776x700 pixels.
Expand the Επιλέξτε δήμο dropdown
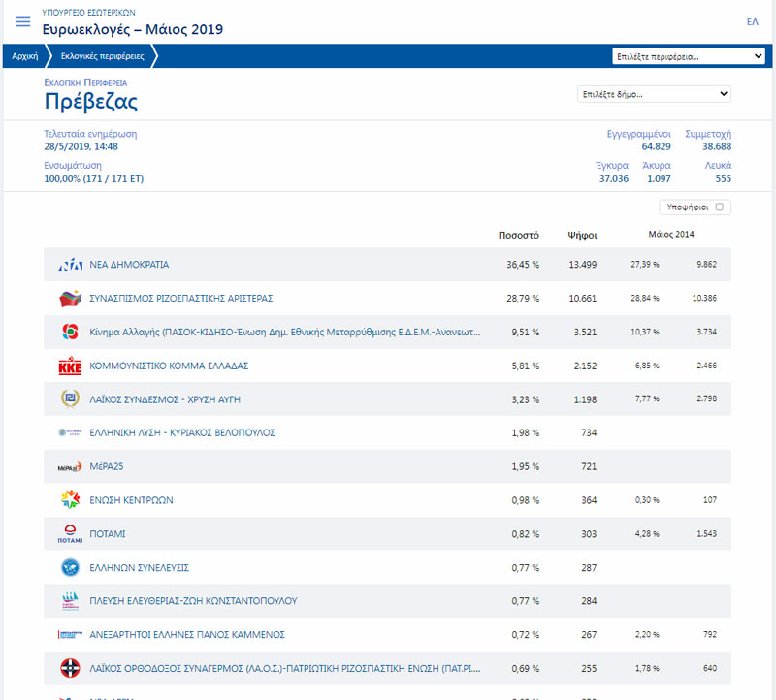click(x=654, y=94)
